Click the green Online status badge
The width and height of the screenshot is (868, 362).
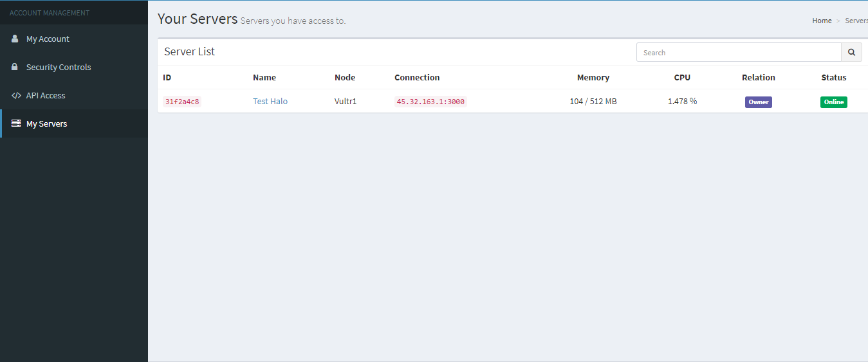pyautogui.click(x=833, y=102)
